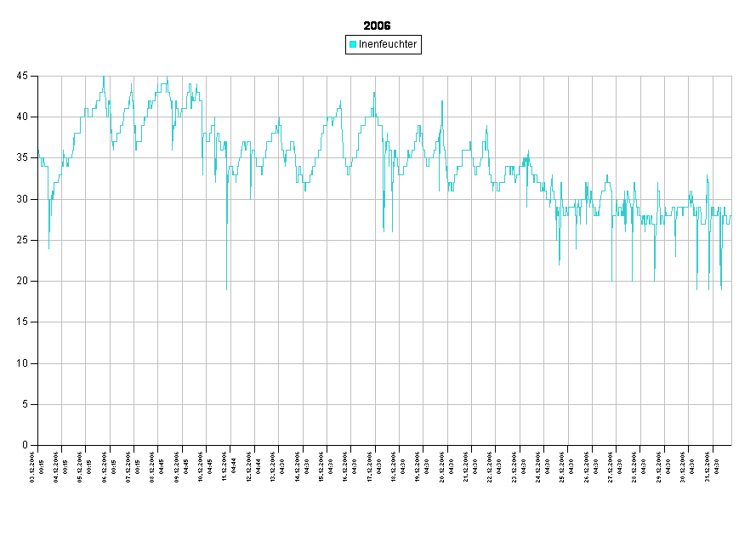This screenshot has width=756, height=559.
Task: Select the Inenfeuchter legend label text
Action: [388, 44]
